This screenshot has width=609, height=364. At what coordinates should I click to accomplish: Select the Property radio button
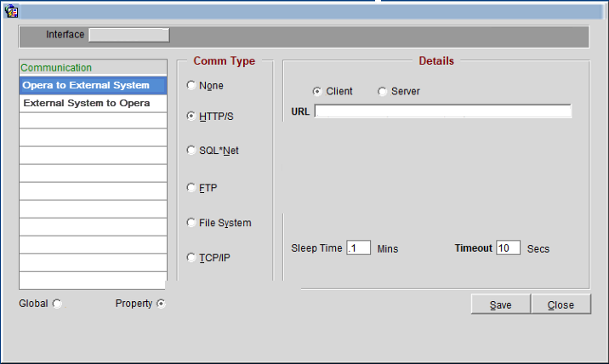pyautogui.click(x=161, y=304)
